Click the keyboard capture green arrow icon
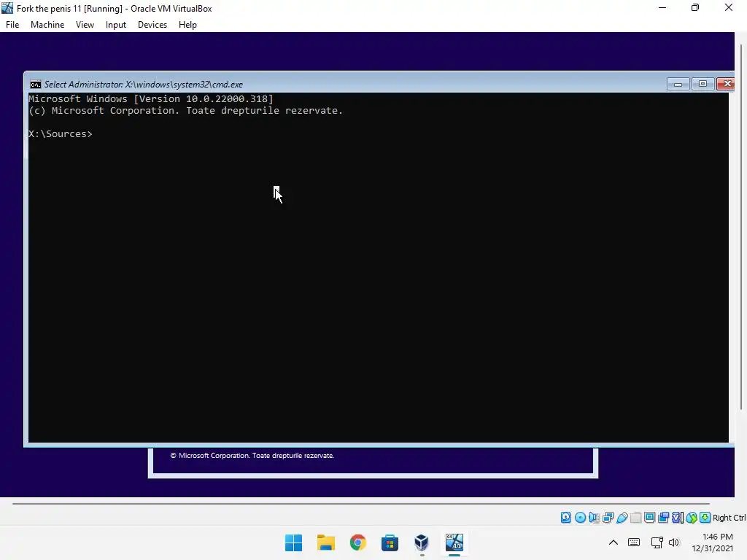Viewport: 747px width, 560px height. tap(705, 518)
